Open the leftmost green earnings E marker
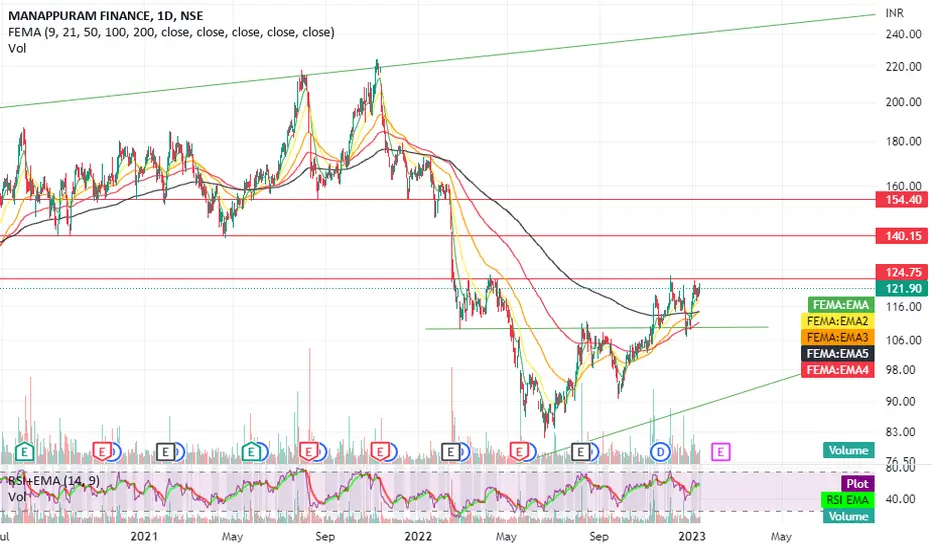Screen dimensions: 932x550 tap(24, 452)
